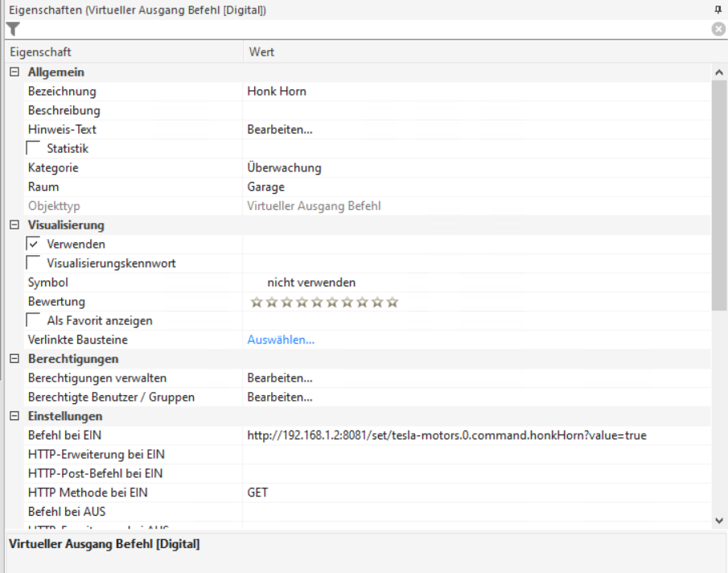Click the HTTP-Erweiterung bei EIN value field
Screen dimensions: 728x573
click(477, 454)
